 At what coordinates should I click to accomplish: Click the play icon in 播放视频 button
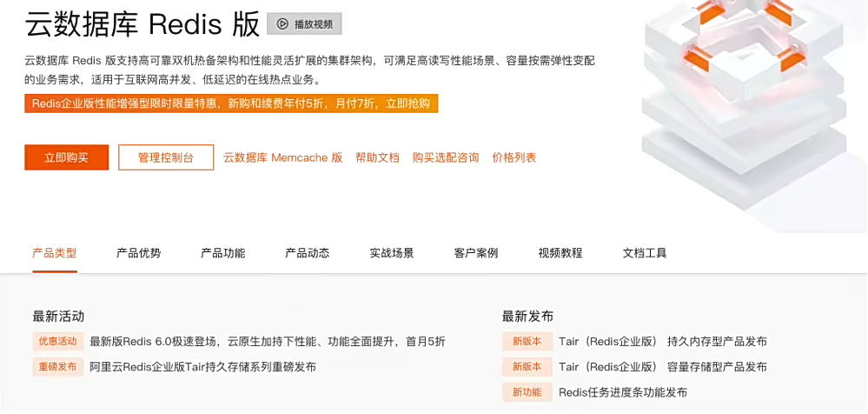[x=282, y=23]
